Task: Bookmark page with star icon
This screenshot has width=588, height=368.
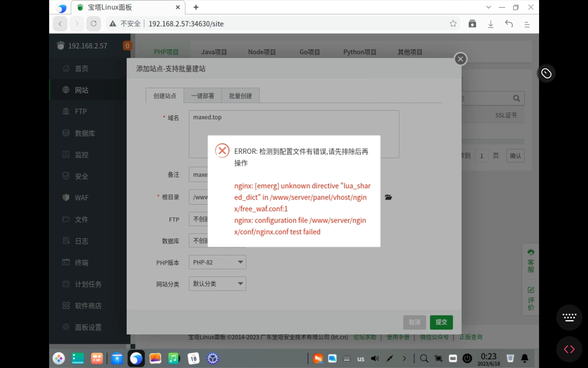Action: 453,24
